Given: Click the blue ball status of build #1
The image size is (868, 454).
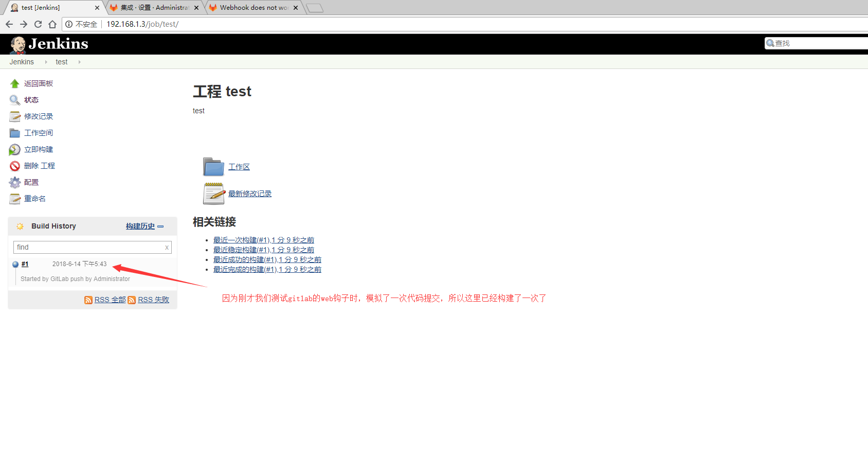Looking at the screenshot, I should pos(15,264).
